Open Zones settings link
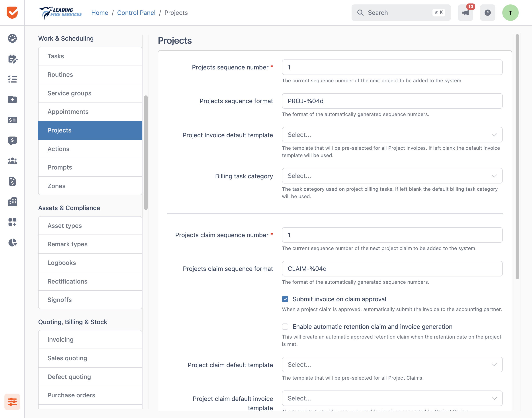Image resolution: width=532 pixels, height=418 pixels. coord(90,186)
